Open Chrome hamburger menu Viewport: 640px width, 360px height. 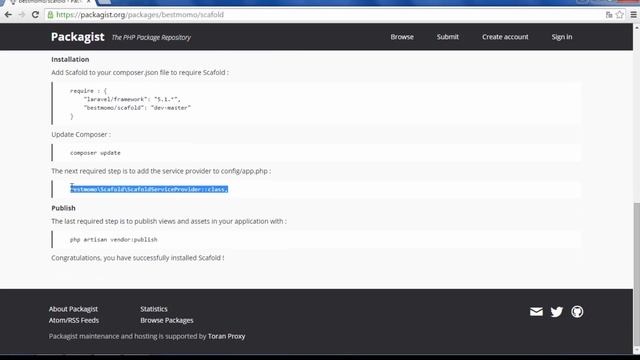tap(633, 15)
